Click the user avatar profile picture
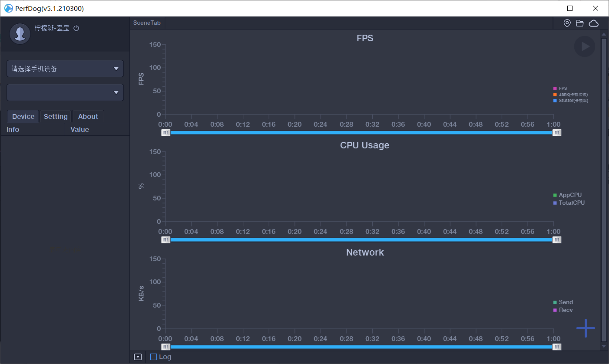This screenshot has width=609, height=364. 20,34
